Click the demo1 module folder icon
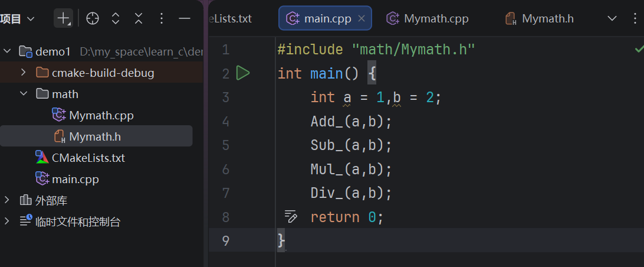Screen dimensions: 644x267 (x=26, y=52)
